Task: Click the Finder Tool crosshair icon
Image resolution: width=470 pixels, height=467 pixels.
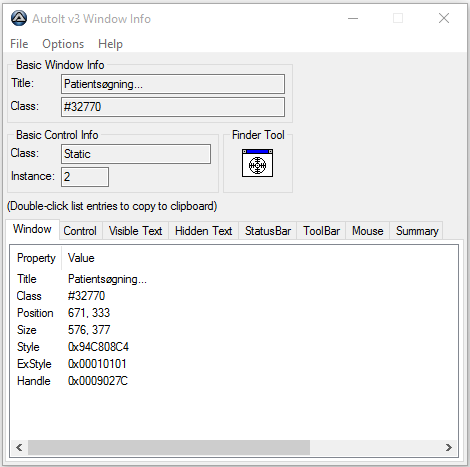Action: coord(257,163)
